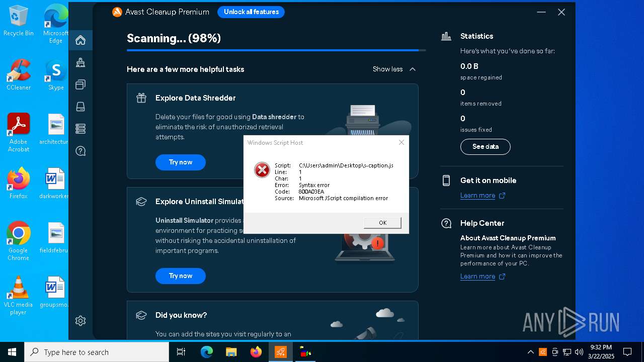This screenshot has width=644, height=362.
Task: Click the 0.0 B space regained value
Action: [x=469, y=66]
